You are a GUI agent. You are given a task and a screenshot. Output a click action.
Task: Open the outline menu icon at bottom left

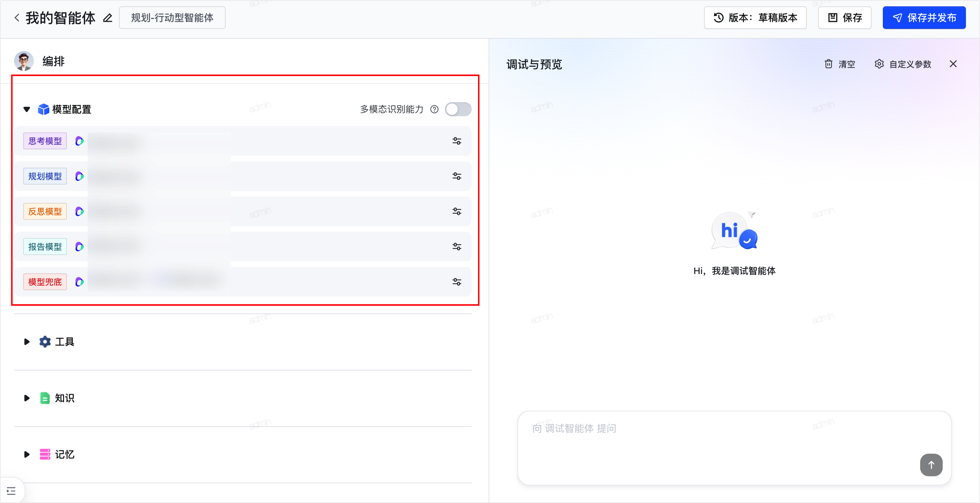11,491
